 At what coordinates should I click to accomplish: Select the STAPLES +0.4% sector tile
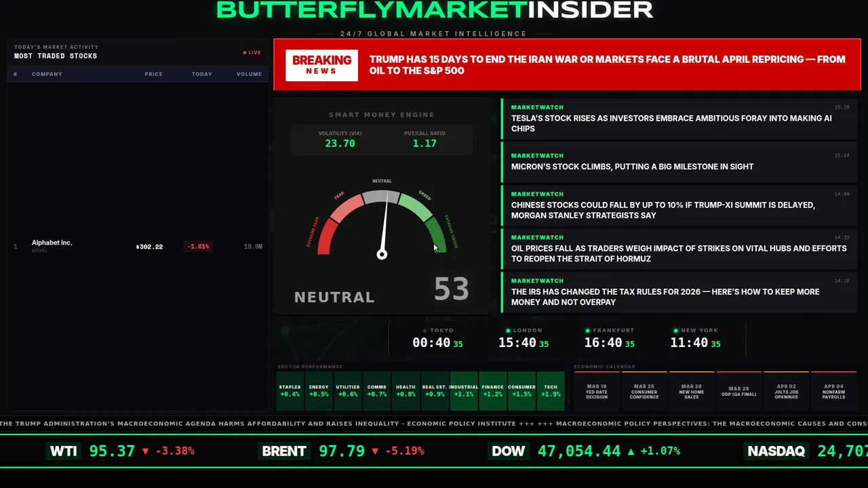coord(290,391)
